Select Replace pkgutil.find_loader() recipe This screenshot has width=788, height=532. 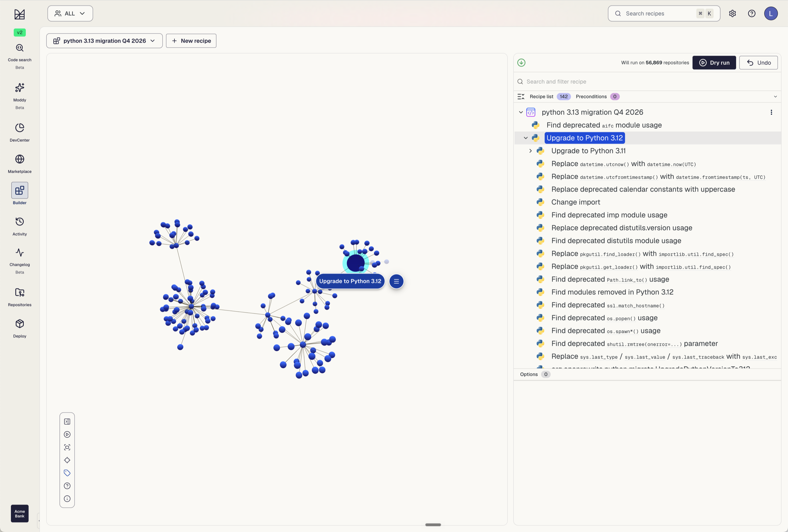[642, 254]
